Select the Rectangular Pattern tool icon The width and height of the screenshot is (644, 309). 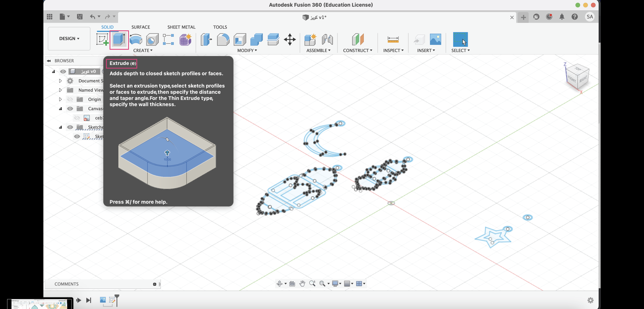168,40
